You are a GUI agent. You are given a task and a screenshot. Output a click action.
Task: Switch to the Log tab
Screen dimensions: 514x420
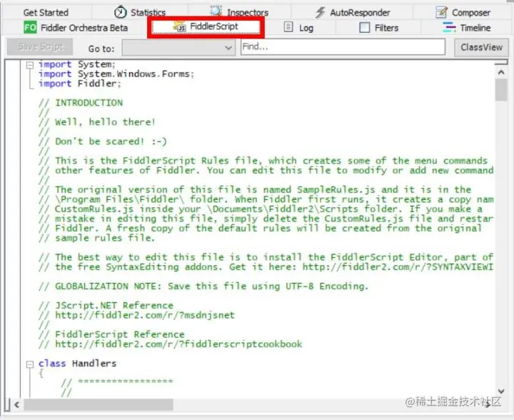298,28
